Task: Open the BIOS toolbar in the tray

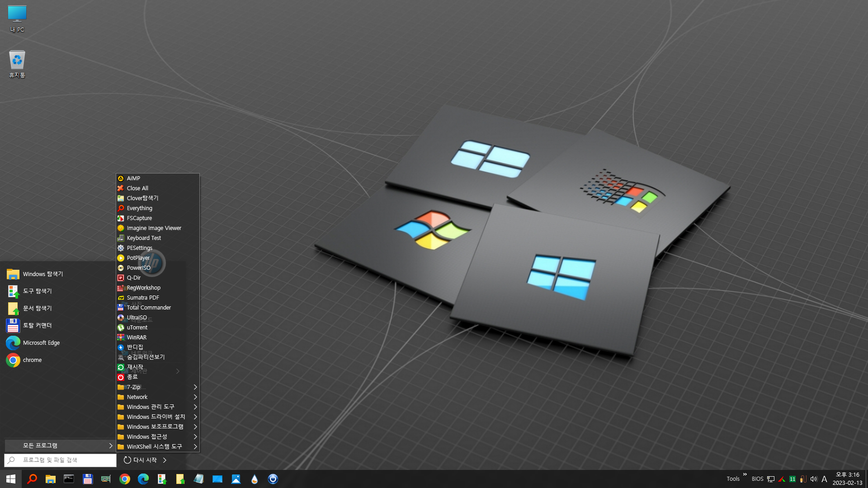Action: 758,479
